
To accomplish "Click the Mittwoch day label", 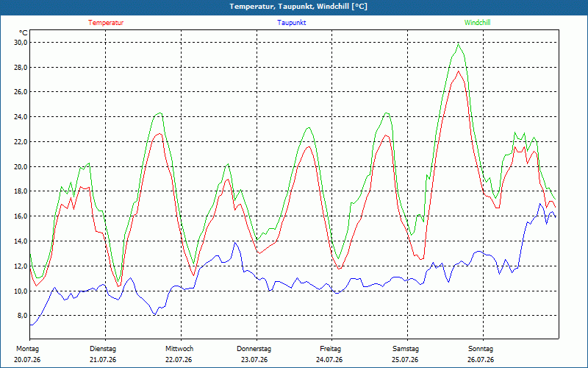I will (x=179, y=349).
